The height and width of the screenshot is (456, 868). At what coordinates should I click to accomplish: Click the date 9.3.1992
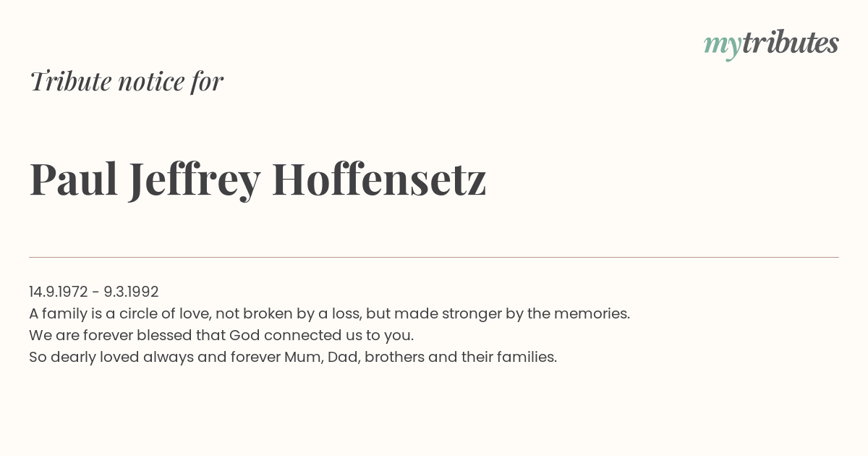coord(131,292)
